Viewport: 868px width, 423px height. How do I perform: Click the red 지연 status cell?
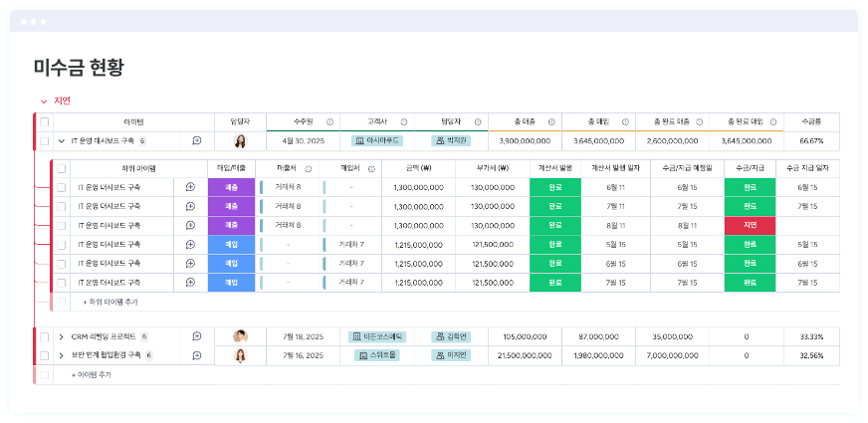(x=750, y=225)
